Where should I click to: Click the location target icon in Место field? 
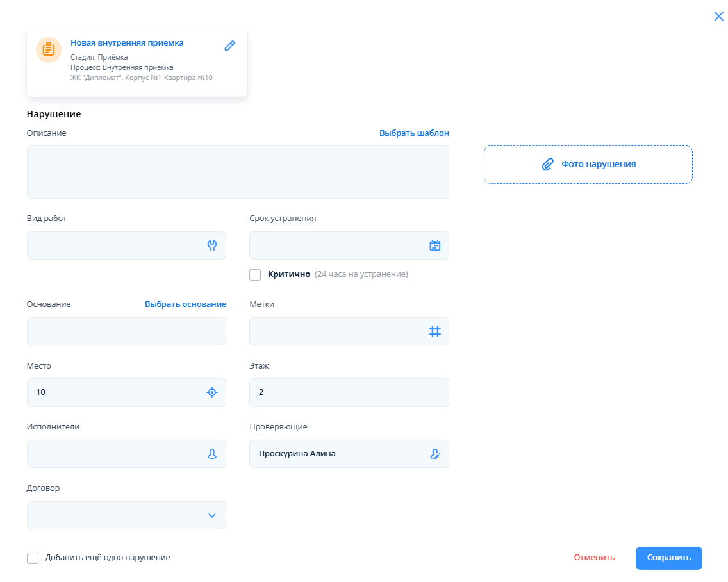212,392
